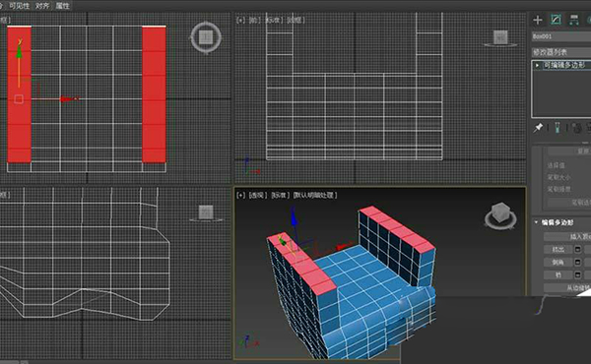Toggle Show End Result icon in the modifier stack

tap(558, 128)
